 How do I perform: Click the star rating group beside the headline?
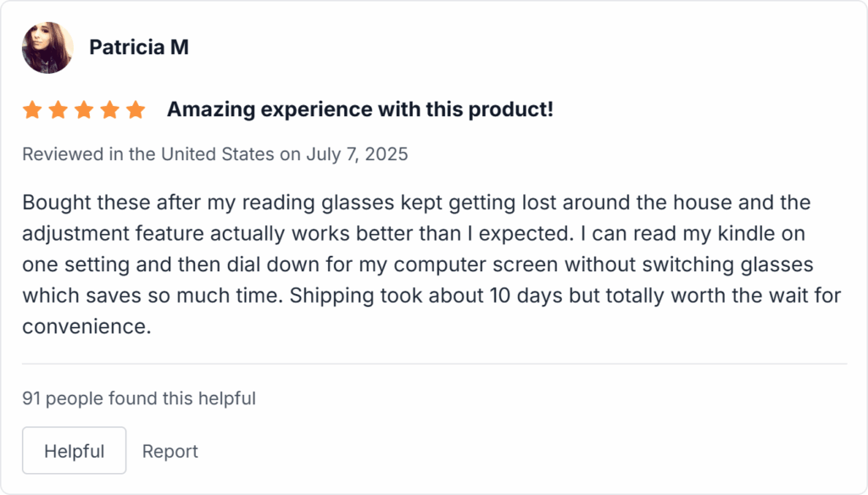coord(84,109)
